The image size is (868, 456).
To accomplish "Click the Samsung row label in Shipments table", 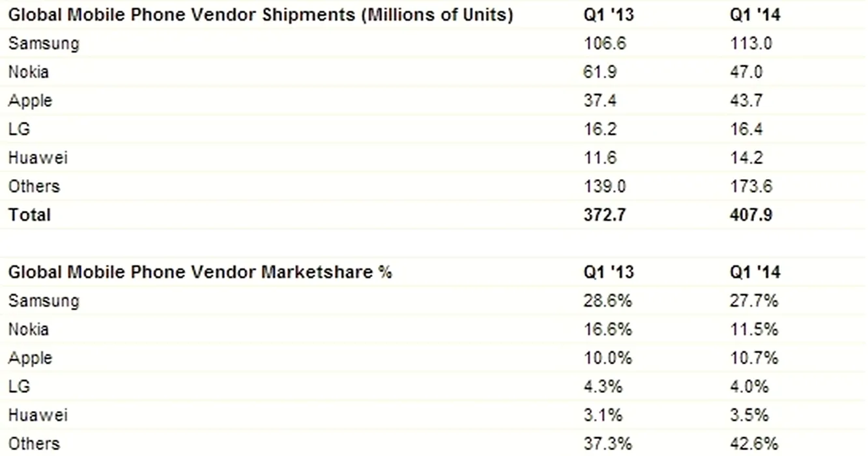I will tap(44, 44).
